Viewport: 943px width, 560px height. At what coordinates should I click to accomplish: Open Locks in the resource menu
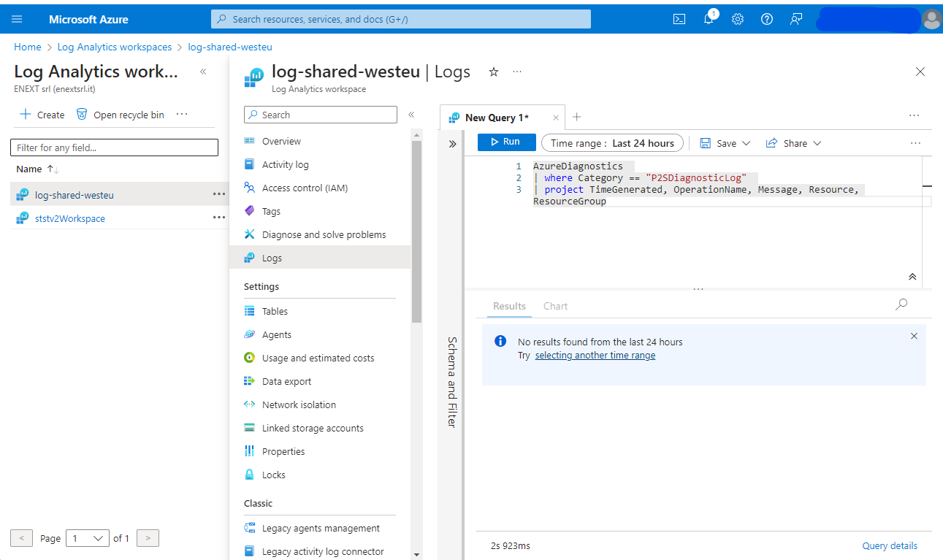(320, 475)
